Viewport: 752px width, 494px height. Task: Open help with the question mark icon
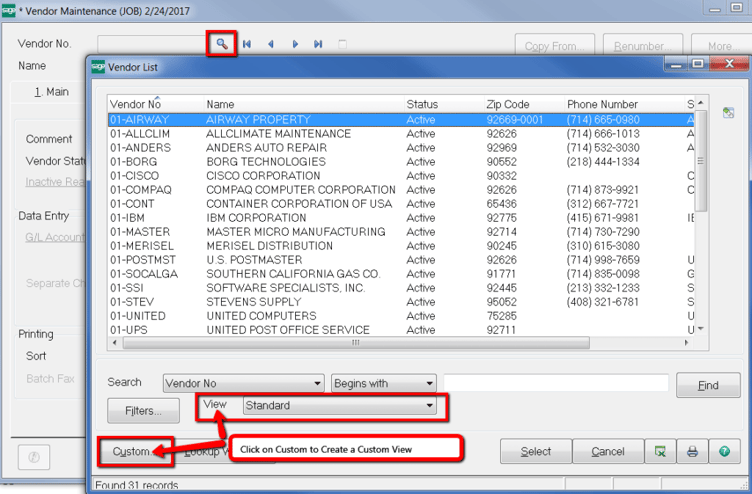[723, 452]
